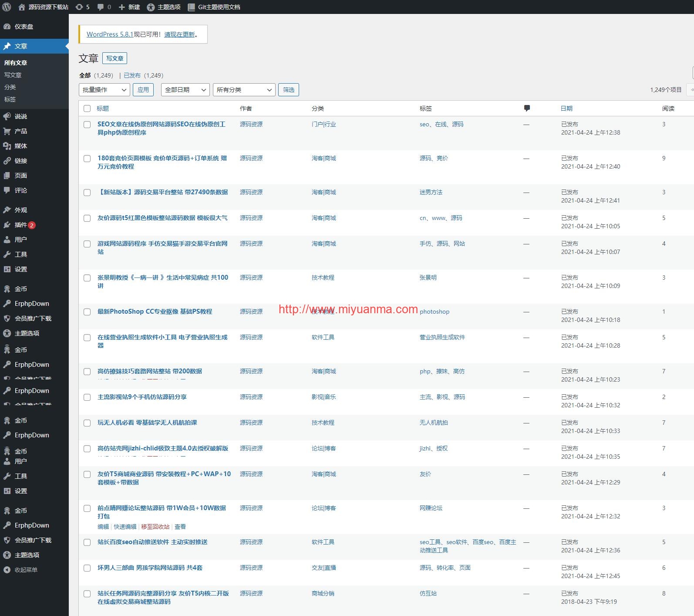Click the 产品 cart icon
Screen dimensions: 694x616
[7, 131]
